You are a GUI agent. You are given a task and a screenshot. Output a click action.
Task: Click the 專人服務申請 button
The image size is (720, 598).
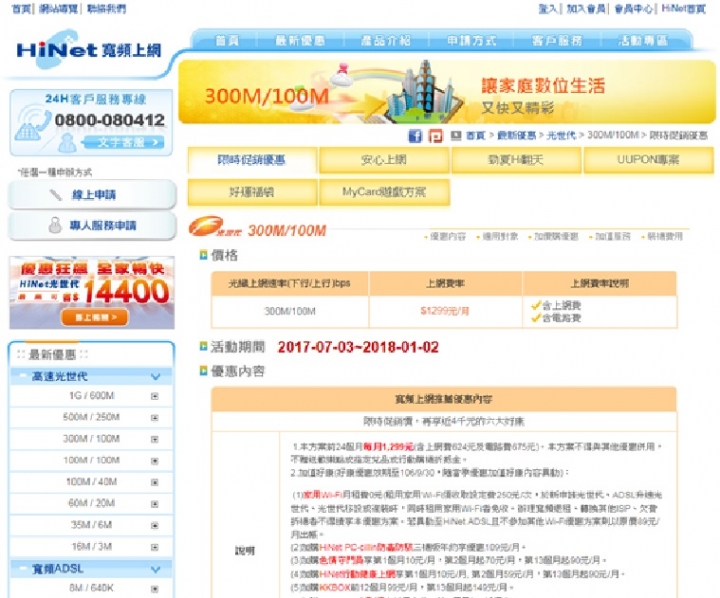92,226
